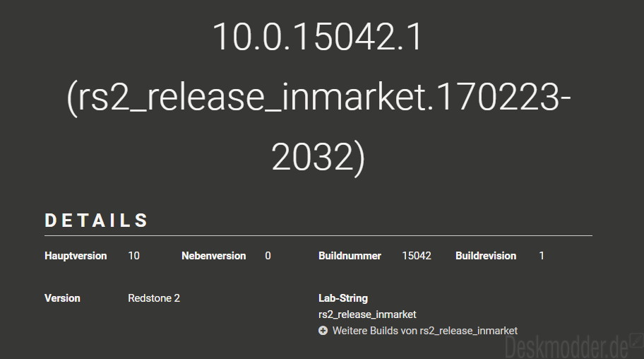Viewport: 644px width, 359px height.
Task: Click the rs2_release_inmarket.170223- heading line
Action: [318, 98]
